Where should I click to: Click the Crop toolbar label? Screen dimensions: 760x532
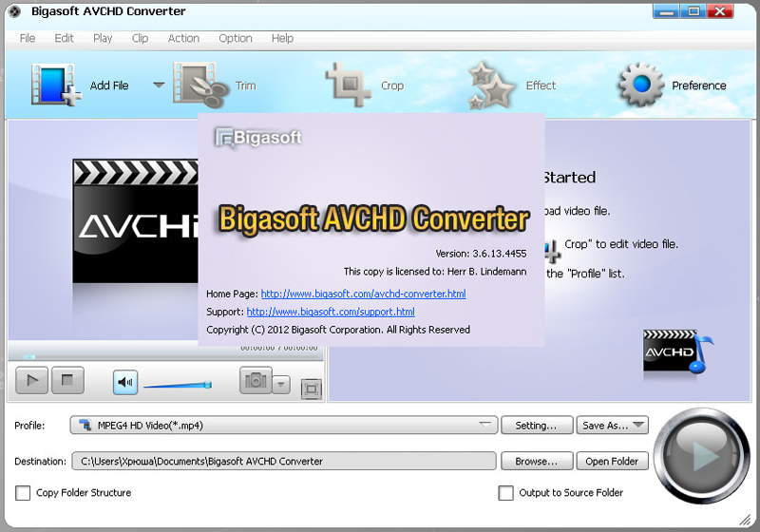(392, 85)
